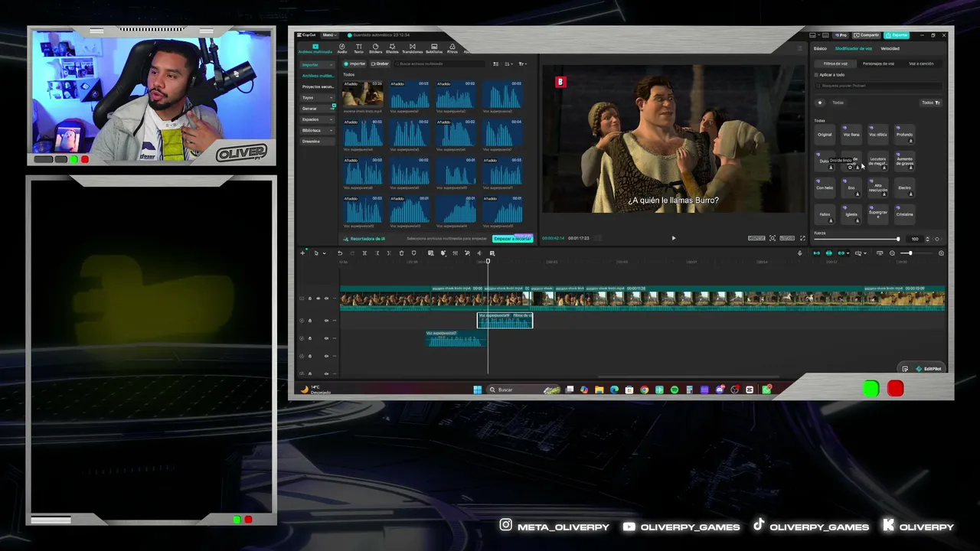Click the Grabar button

381,64
